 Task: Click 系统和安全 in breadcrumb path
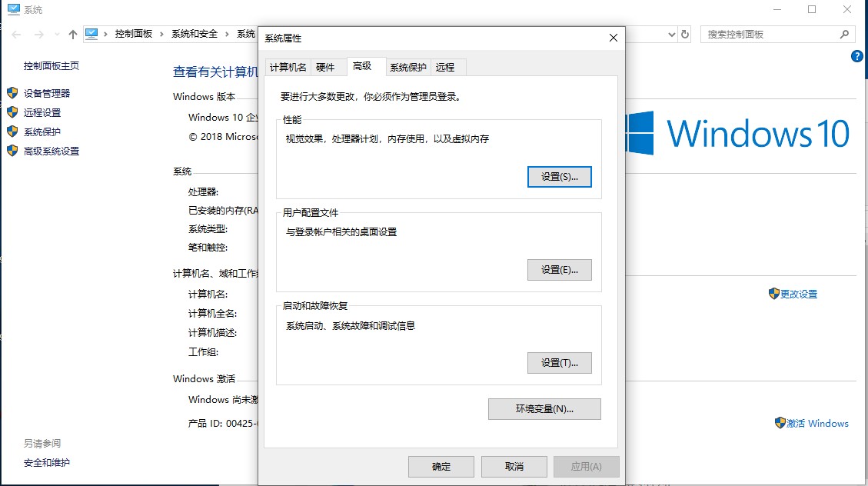pos(195,34)
